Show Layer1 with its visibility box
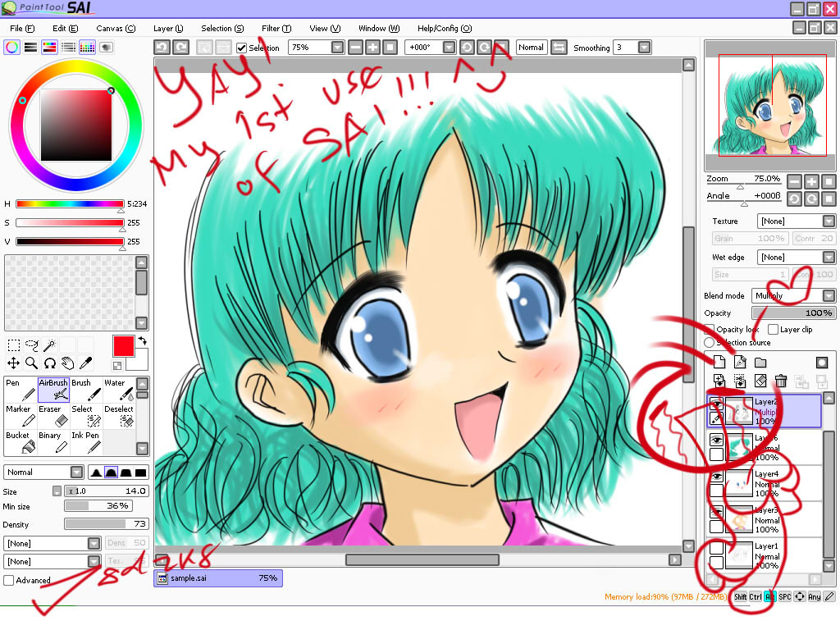 point(716,548)
